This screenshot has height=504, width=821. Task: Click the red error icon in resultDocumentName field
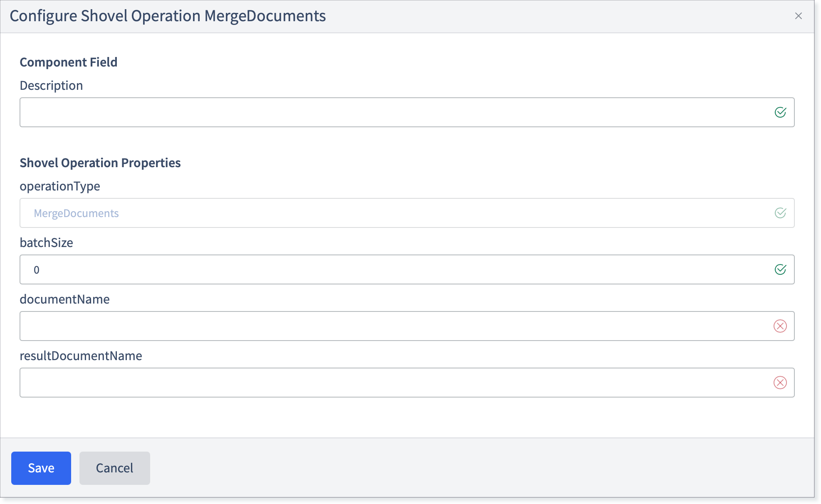pos(780,383)
